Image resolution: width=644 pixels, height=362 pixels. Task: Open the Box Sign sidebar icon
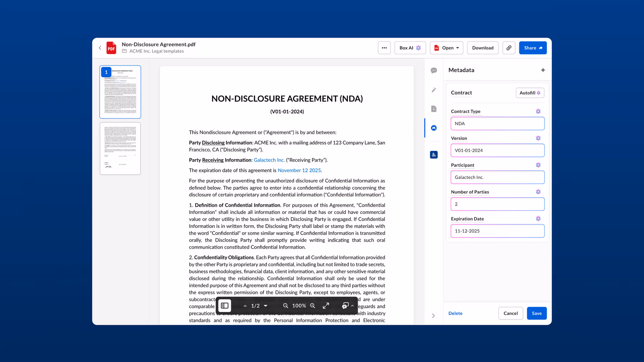pyautogui.click(x=434, y=155)
